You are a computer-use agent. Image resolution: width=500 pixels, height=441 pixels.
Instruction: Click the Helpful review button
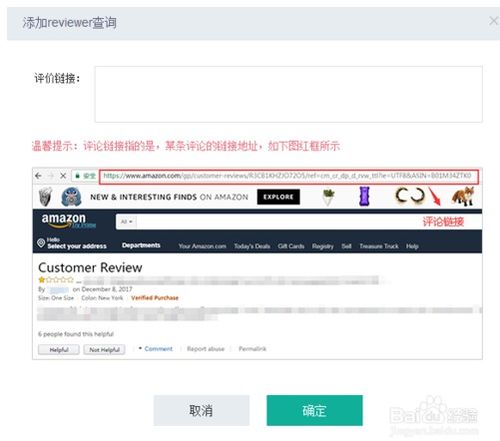(59, 350)
